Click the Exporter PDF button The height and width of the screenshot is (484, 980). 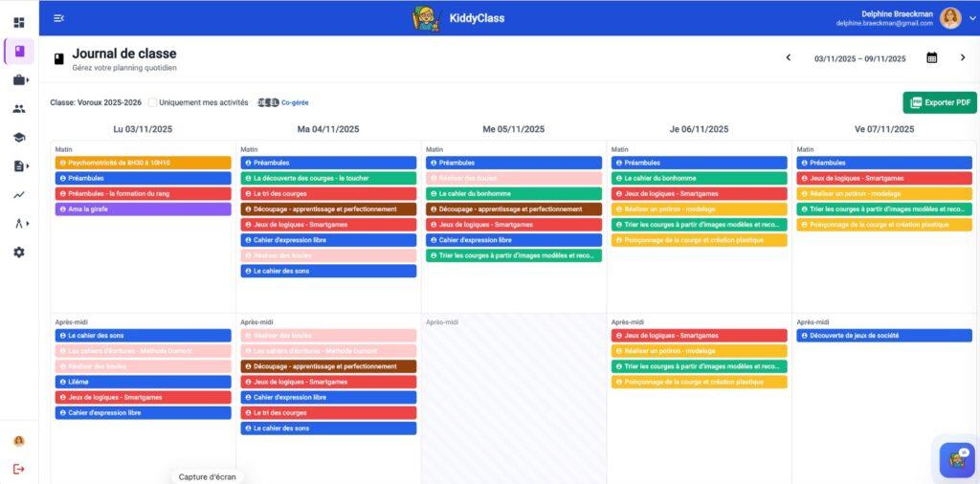pos(939,102)
